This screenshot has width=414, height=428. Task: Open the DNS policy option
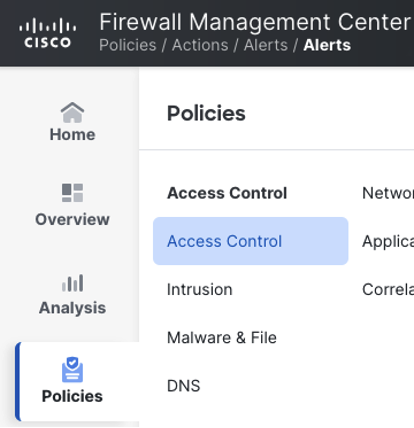tap(184, 386)
